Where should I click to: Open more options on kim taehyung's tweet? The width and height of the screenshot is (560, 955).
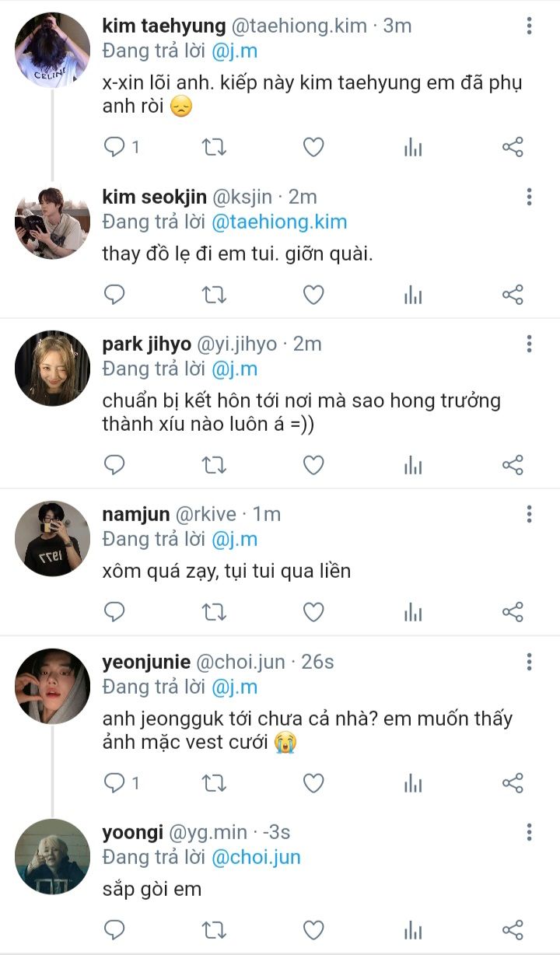pos(529,26)
